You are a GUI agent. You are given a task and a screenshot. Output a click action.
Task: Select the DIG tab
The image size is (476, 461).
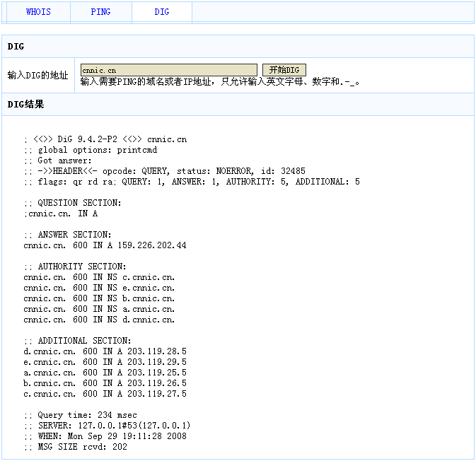tap(162, 12)
